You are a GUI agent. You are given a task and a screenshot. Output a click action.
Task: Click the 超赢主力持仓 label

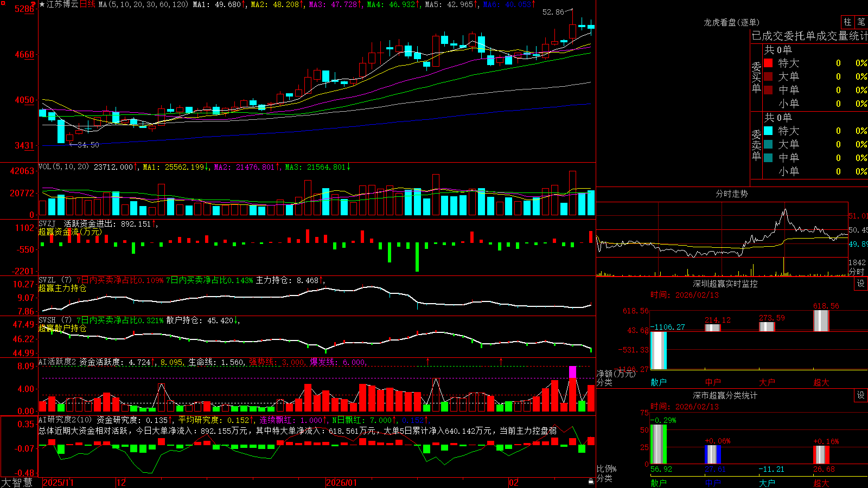point(62,288)
